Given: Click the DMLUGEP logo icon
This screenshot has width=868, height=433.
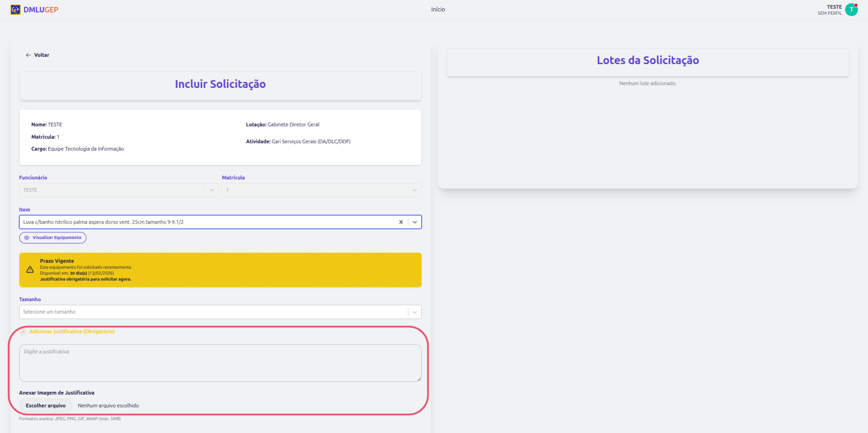Looking at the screenshot, I should tap(16, 10).
